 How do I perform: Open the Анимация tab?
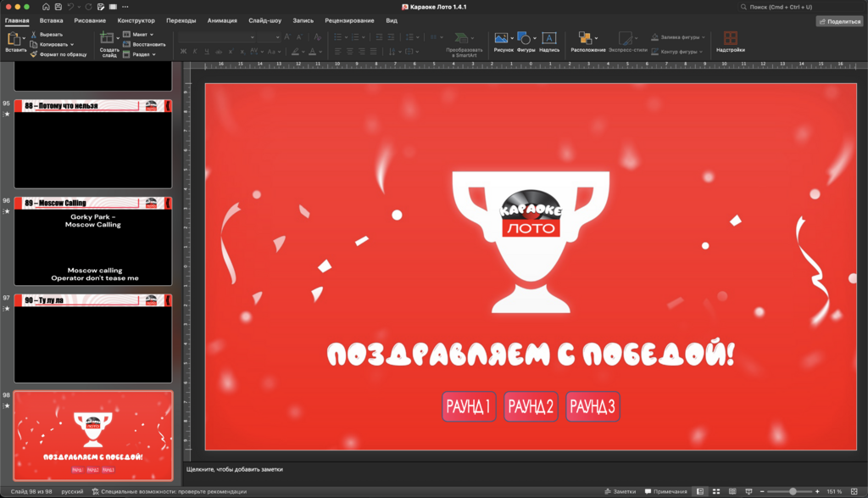click(222, 20)
